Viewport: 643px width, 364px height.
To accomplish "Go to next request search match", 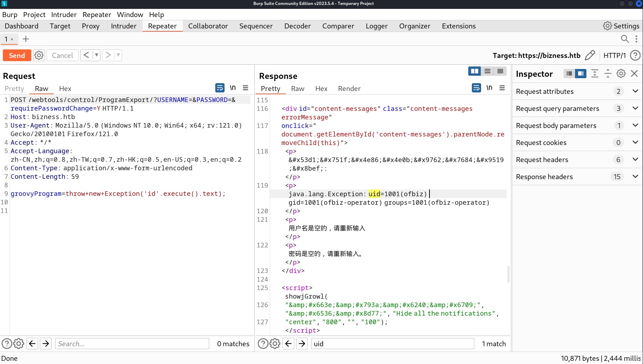I will (46, 344).
